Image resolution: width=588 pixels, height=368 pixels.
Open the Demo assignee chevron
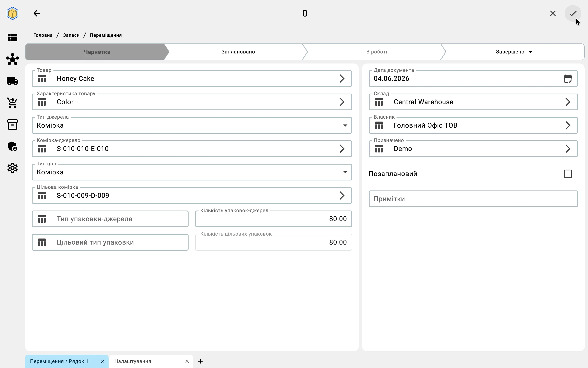coord(568,149)
